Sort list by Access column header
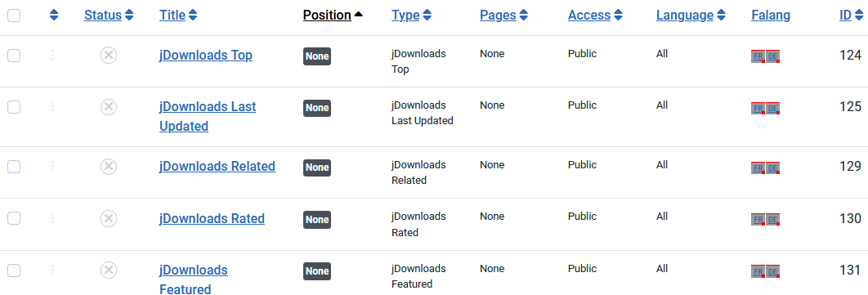 595,16
